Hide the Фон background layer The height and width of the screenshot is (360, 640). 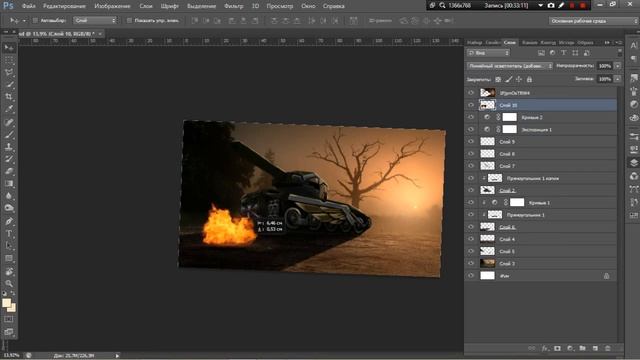pos(471,276)
